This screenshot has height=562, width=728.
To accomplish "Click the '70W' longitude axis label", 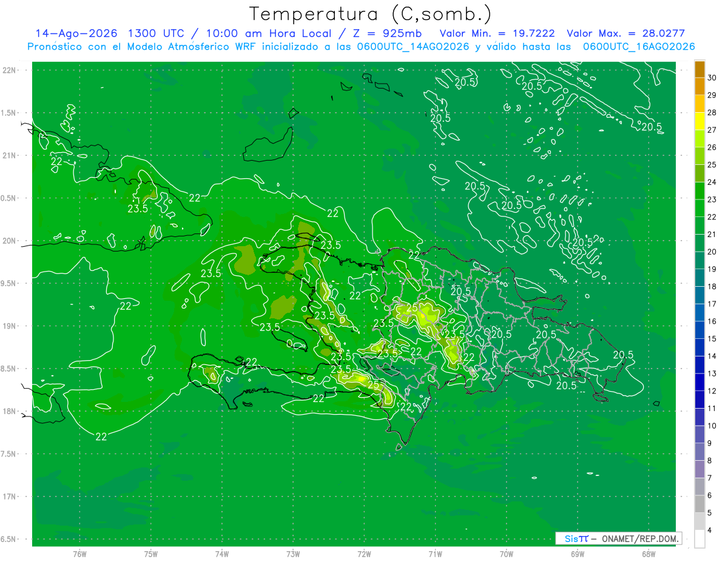I will point(507,554).
